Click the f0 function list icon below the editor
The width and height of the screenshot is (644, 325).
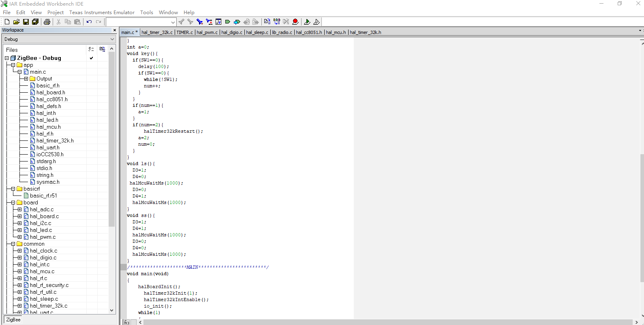point(126,322)
